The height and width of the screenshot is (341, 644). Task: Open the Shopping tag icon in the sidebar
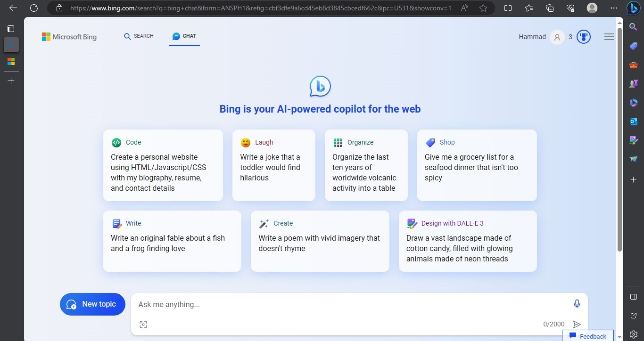click(634, 46)
